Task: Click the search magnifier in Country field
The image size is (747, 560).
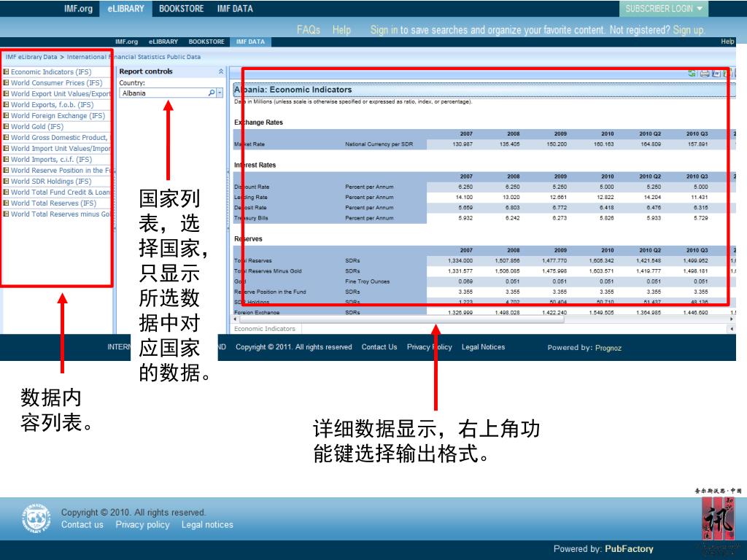Action: pos(212,93)
